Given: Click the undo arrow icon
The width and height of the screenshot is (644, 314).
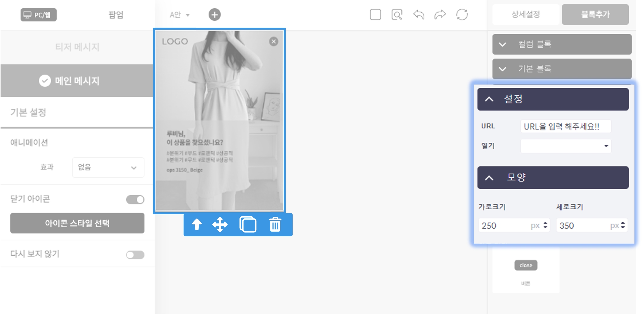Looking at the screenshot, I should pyautogui.click(x=418, y=15).
